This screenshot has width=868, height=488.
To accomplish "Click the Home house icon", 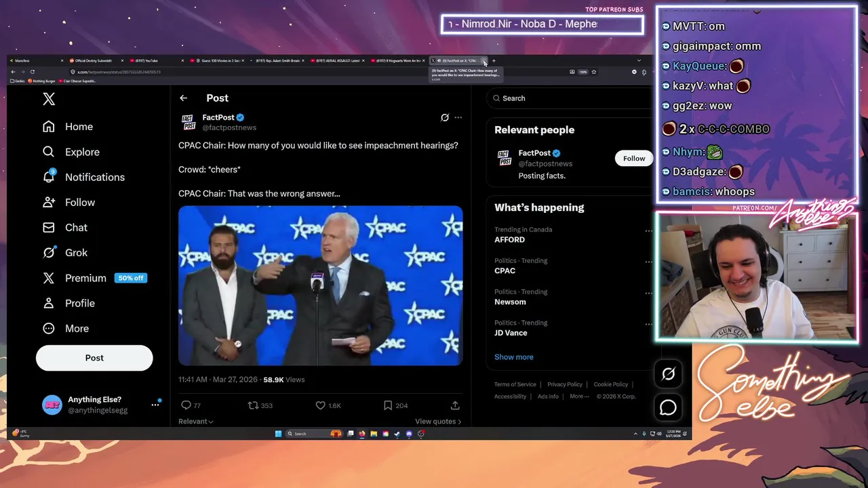I will coord(49,127).
